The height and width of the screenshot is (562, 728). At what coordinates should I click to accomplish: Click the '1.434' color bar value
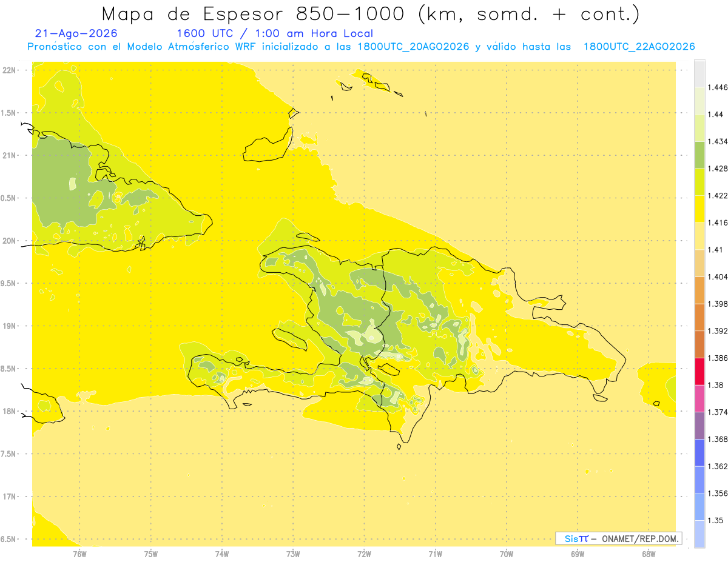pyautogui.click(x=718, y=141)
